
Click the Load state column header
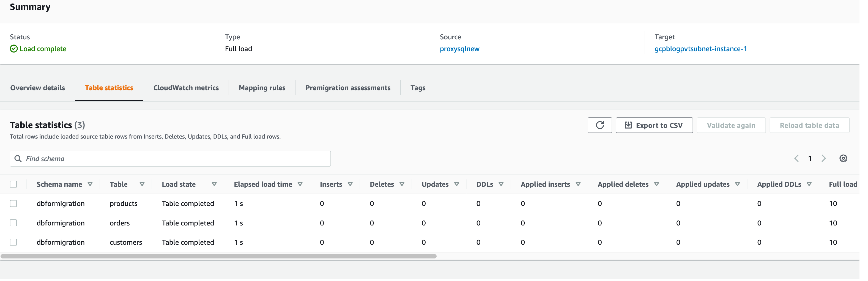[180, 186]
